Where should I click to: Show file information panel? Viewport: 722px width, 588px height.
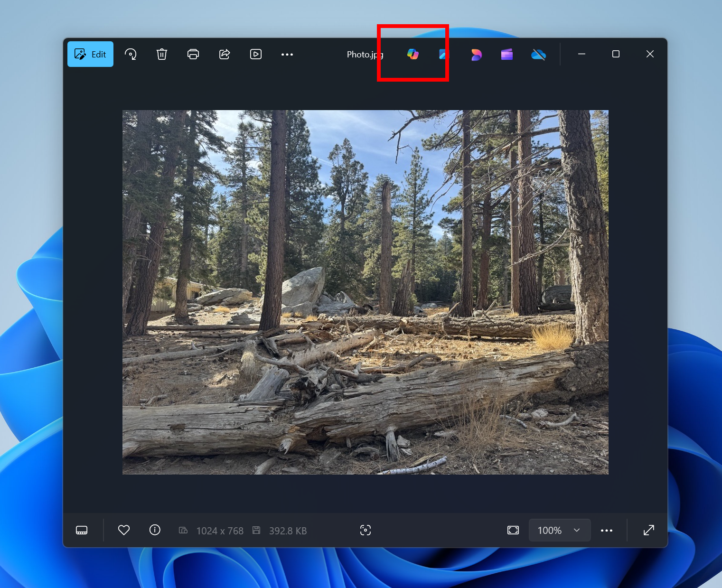154,530
